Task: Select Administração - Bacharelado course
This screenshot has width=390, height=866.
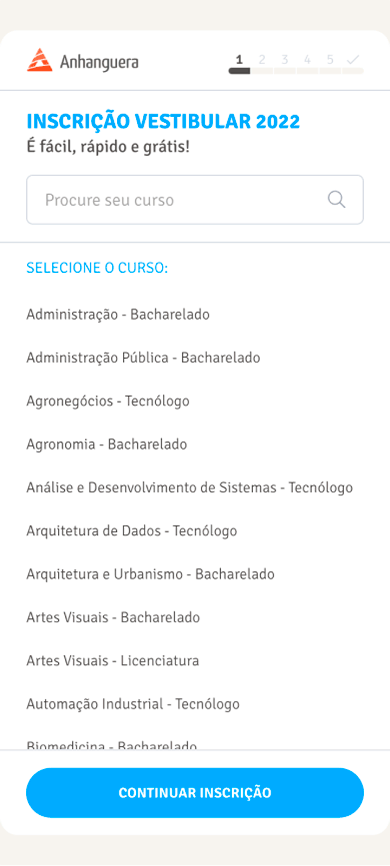Action: point(118,315)
